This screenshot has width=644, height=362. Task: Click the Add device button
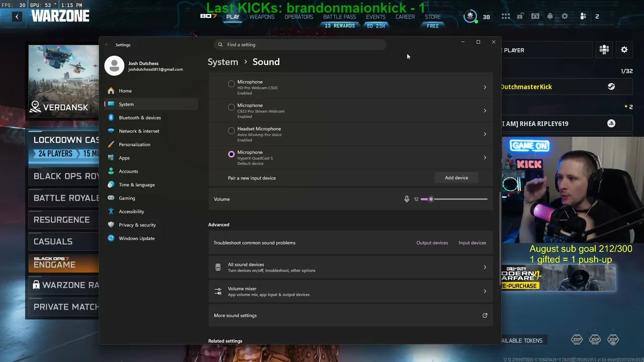point(456,178)
